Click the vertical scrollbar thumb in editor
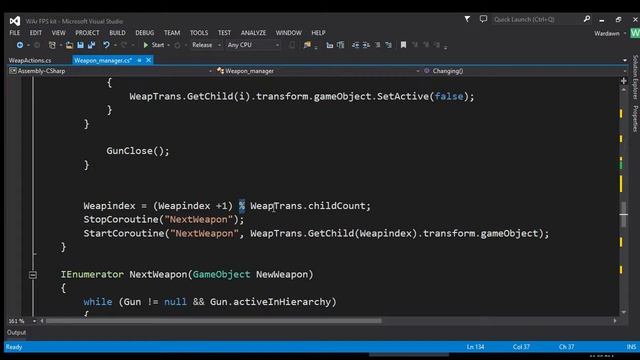This screenshot has width=640, height=360. click(624, 214)
